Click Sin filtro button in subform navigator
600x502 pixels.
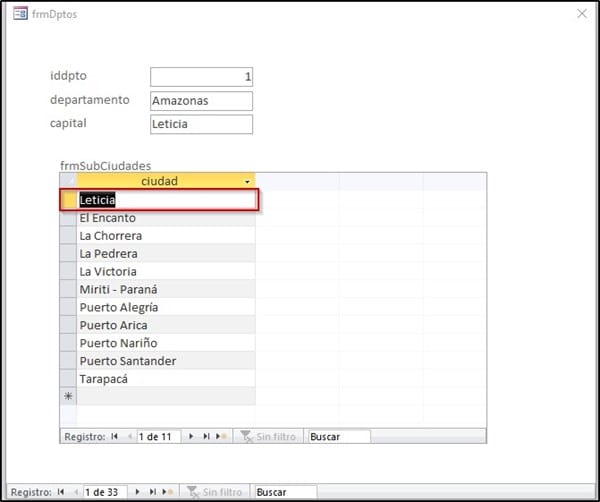point(268,437)
